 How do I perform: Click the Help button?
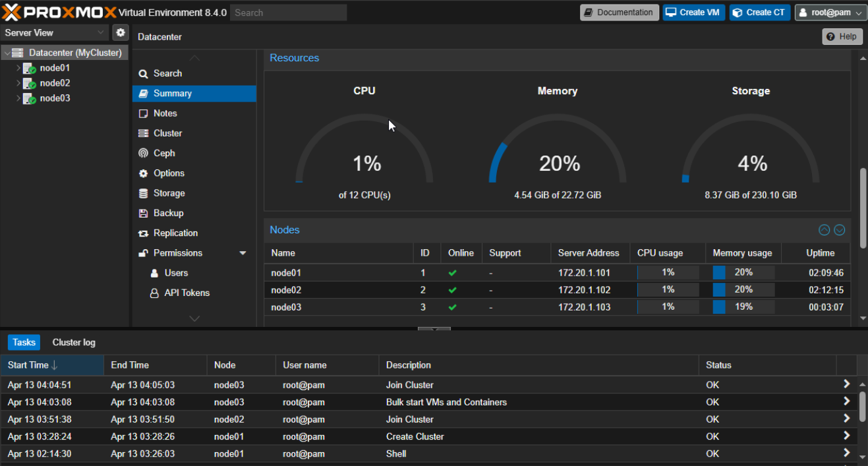coord(842,36)
